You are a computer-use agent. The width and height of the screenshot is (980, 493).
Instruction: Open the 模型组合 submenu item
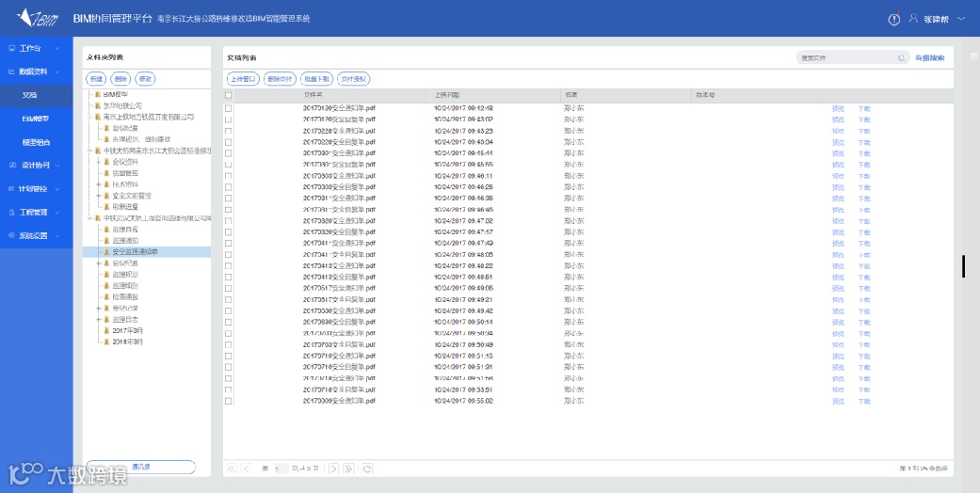(37, 142)
